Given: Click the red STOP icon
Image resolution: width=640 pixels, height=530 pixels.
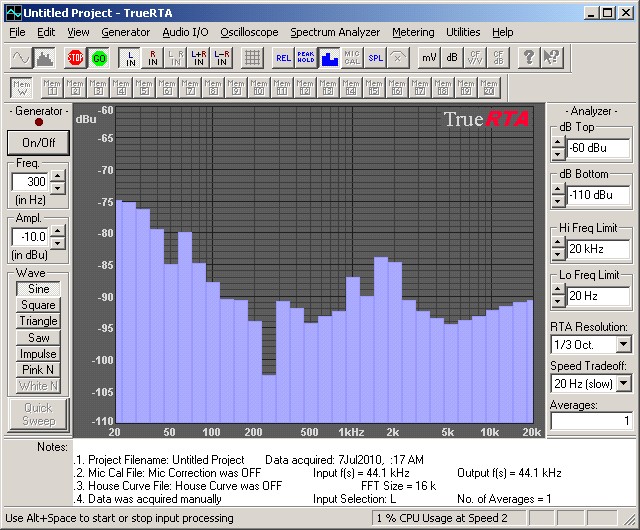Looking at the screenshot, I should pos(76,57).
